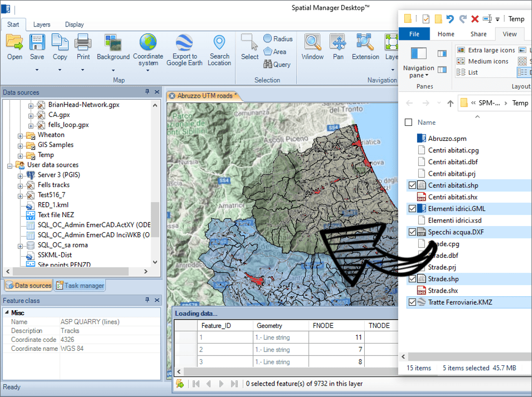Uncheck the Centri abitati.shp checkbox

point(412,186)
